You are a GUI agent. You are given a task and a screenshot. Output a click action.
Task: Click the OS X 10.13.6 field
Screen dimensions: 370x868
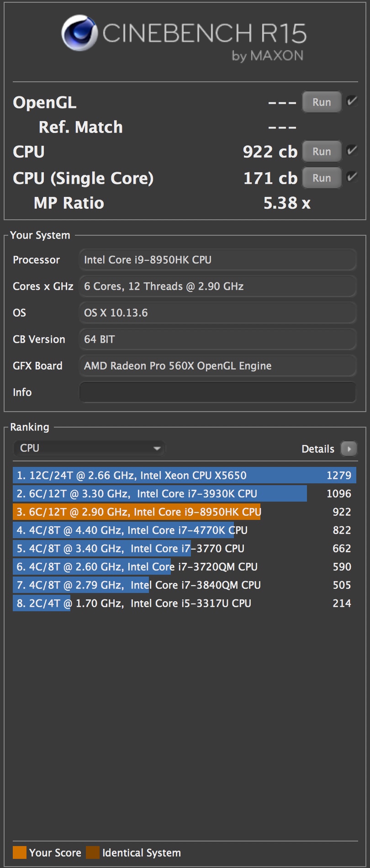217,313
